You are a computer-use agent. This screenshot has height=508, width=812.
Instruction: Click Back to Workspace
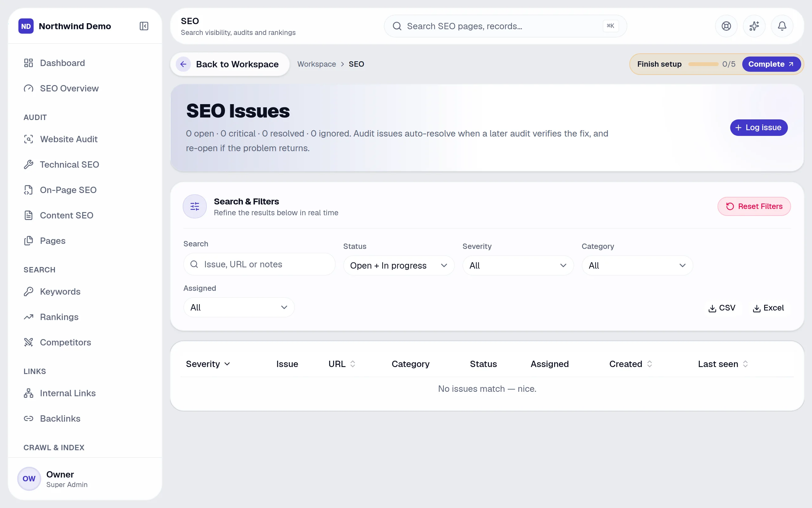tap(230, 64)
